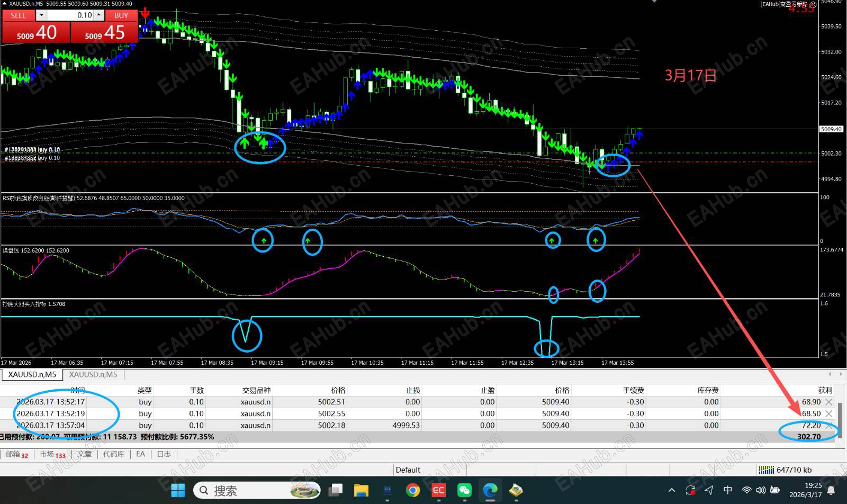
Task: Click the connection signal bars icon
Action: tap(766, 470)
